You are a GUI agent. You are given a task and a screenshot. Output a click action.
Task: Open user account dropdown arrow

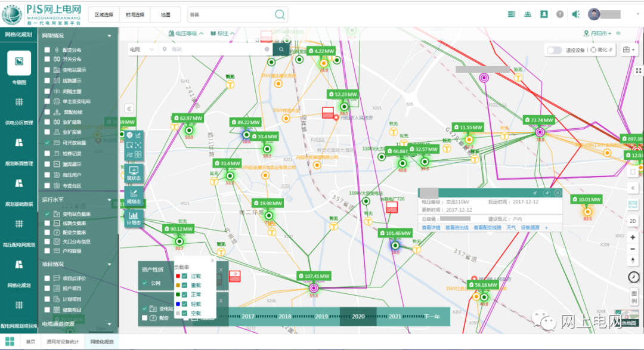[x=638, y=14]
